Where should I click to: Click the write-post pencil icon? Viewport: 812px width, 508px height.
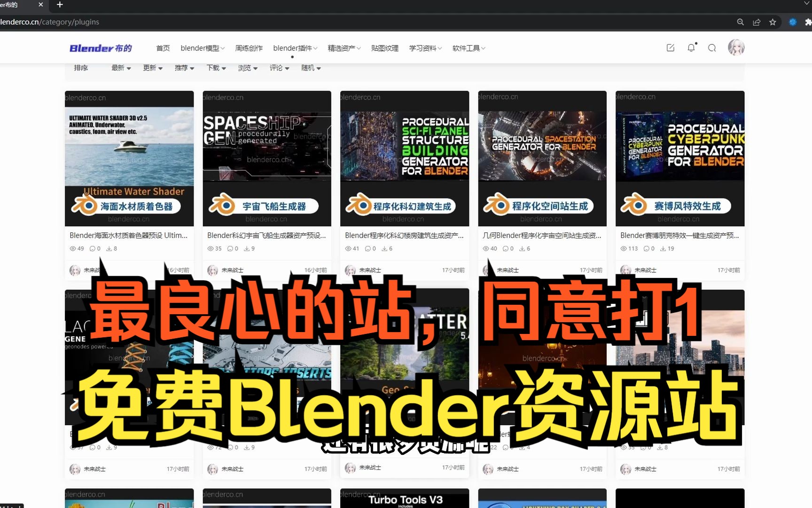click(671, 48)
